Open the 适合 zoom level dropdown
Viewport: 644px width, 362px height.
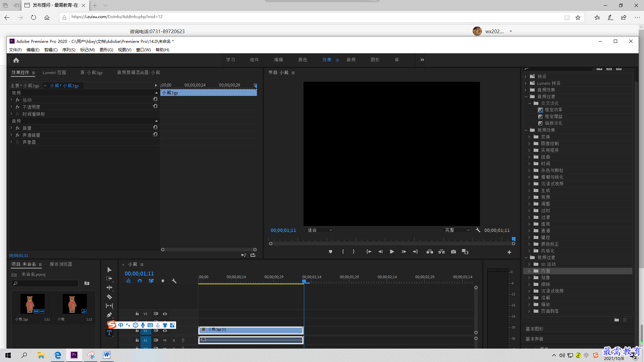(320, 230)
